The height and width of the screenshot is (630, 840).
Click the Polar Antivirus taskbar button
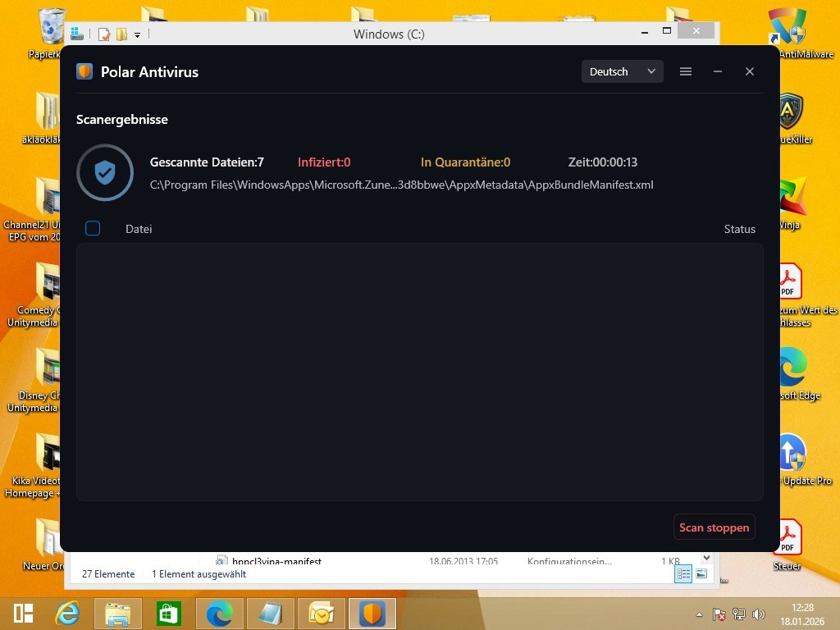pos(372,614)
